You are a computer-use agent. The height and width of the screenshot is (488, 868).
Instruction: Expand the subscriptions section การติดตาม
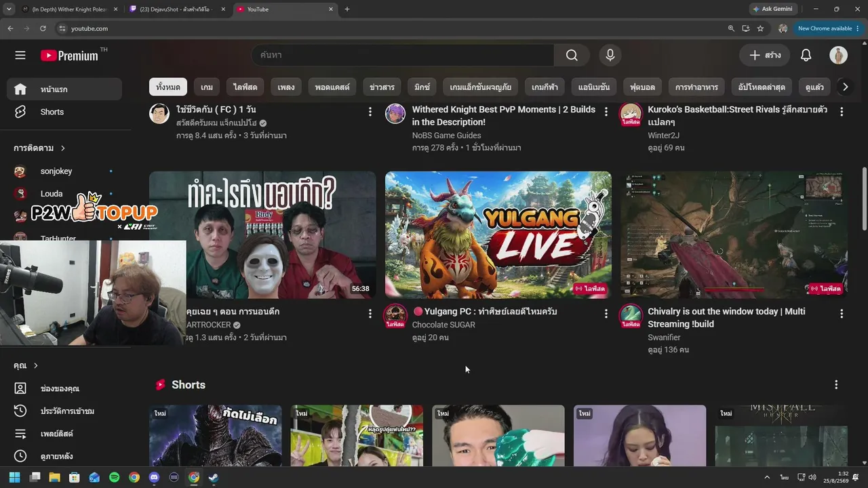(x=39, y=148)
